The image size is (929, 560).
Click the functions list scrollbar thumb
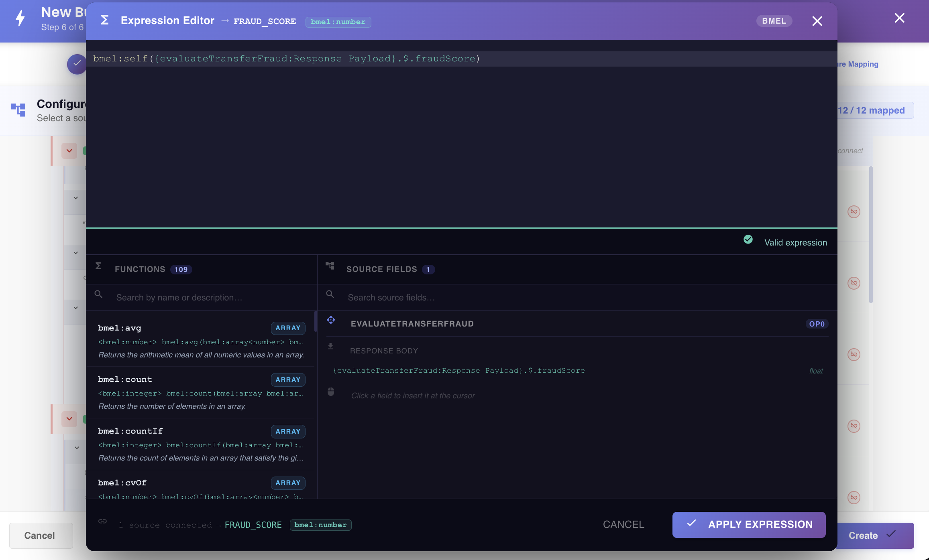[x=316, y=321]
